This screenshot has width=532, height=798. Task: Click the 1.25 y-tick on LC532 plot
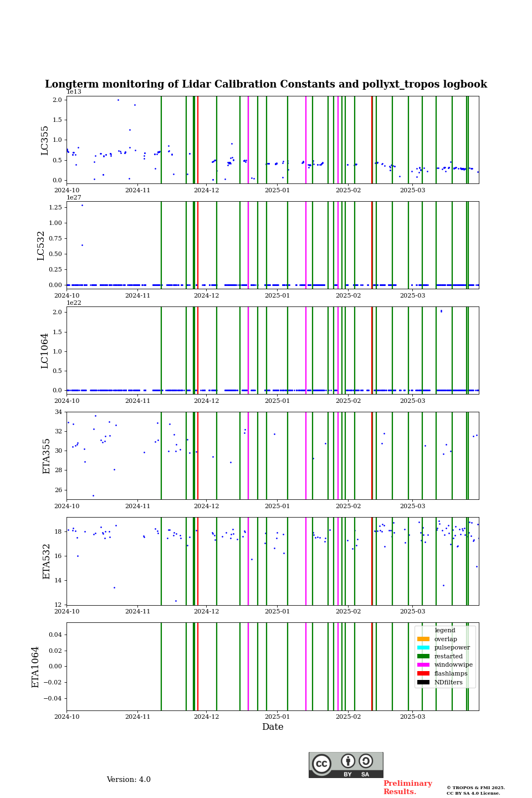(x=55, y=207)
